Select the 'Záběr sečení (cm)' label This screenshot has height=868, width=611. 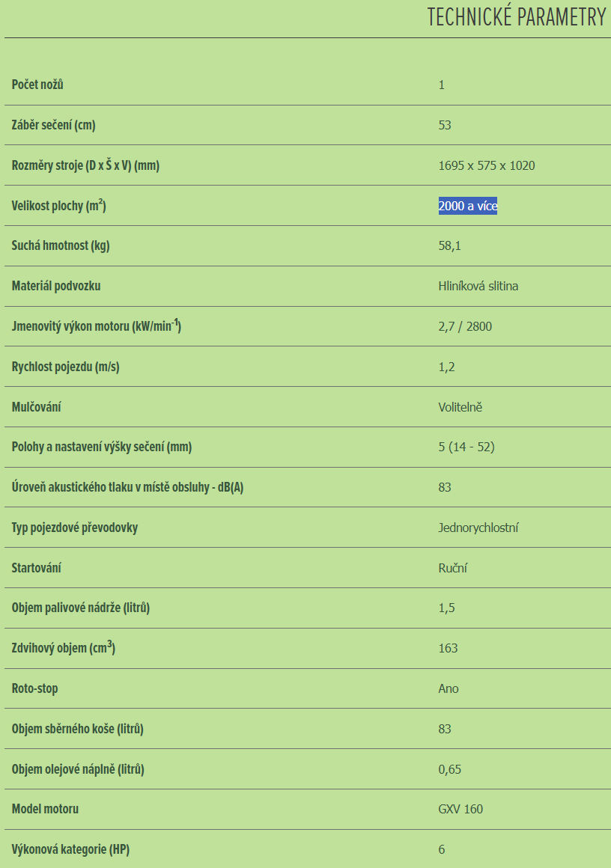(53, 125)
